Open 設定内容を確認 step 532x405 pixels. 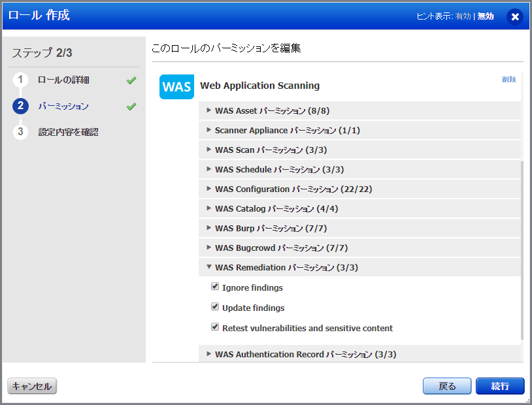68,132
